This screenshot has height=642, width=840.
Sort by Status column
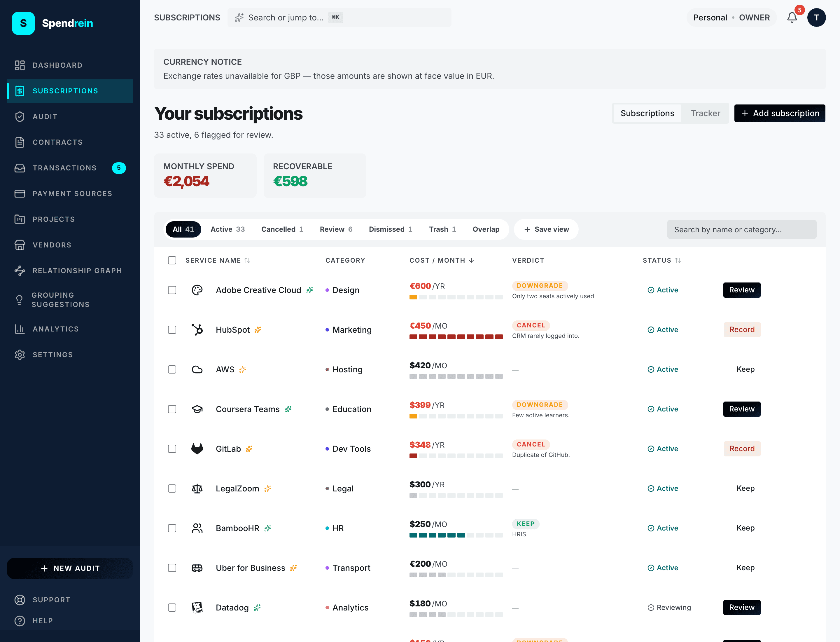point(661,260)
